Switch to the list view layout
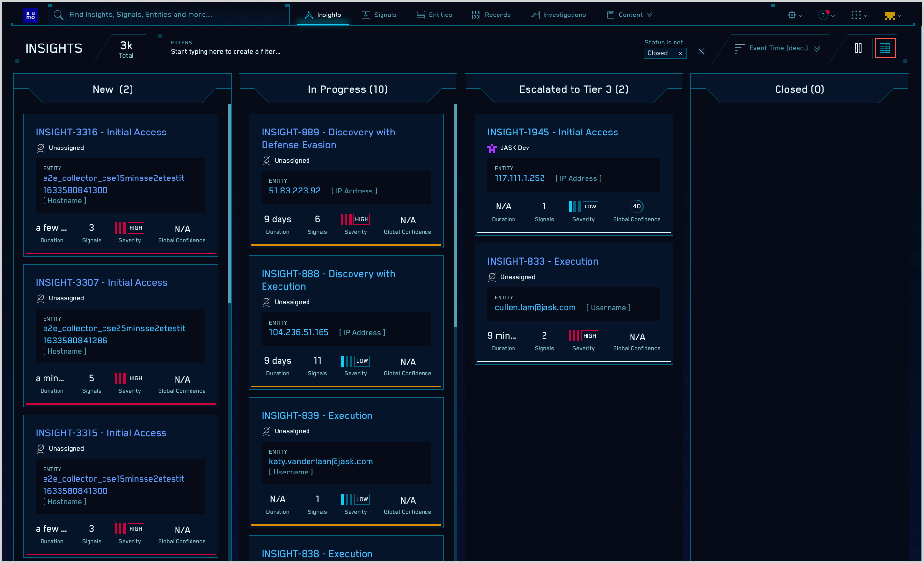 885,48
